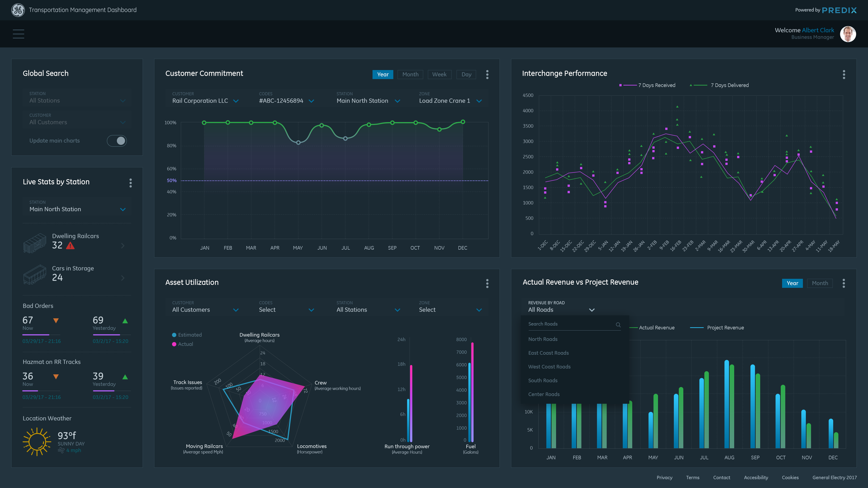Screen dimensions: 868x488
Task: Choose West Coast Roads from list
Action: [x=549, y=367]
